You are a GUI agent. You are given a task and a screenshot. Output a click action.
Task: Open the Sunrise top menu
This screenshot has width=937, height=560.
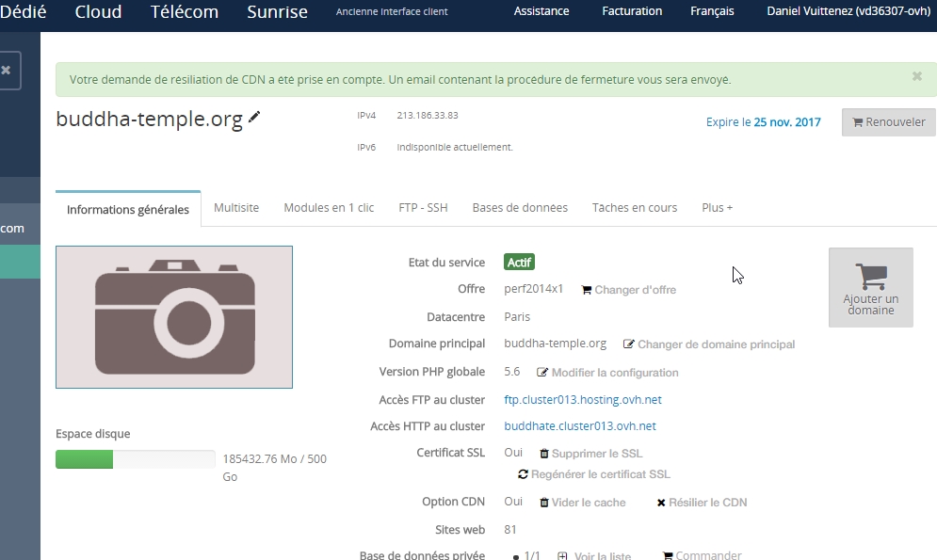click(277, 11)
